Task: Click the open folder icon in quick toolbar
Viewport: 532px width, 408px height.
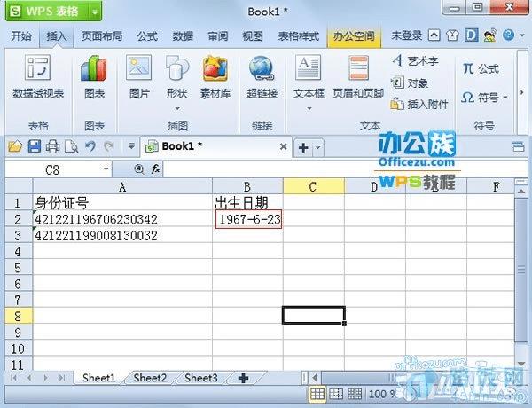Action: [15, 146]
